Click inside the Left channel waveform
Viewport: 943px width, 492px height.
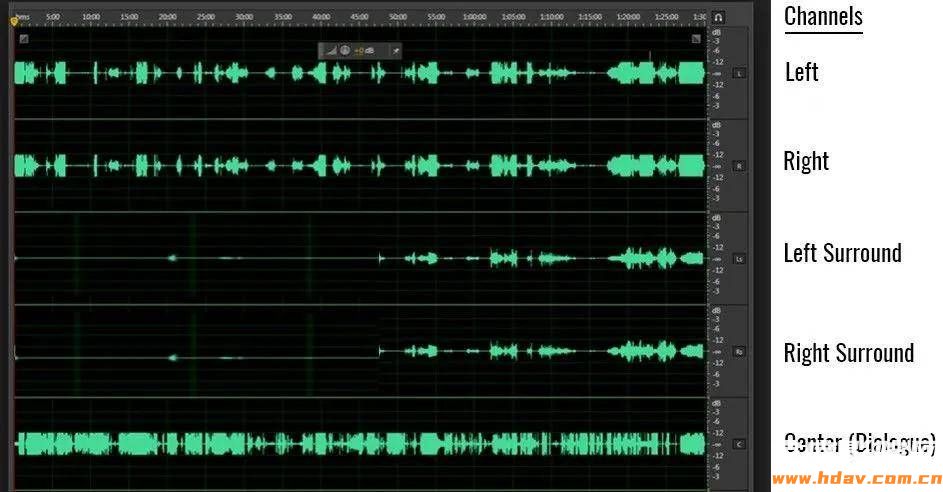[x=360, y=73]
